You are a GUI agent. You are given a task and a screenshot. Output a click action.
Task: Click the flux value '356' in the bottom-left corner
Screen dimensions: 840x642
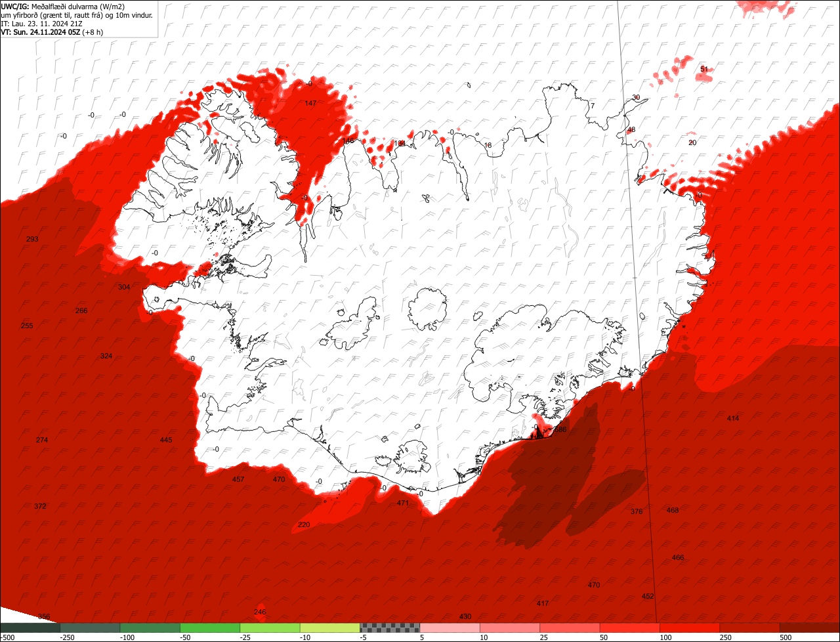tap(44, 616)
